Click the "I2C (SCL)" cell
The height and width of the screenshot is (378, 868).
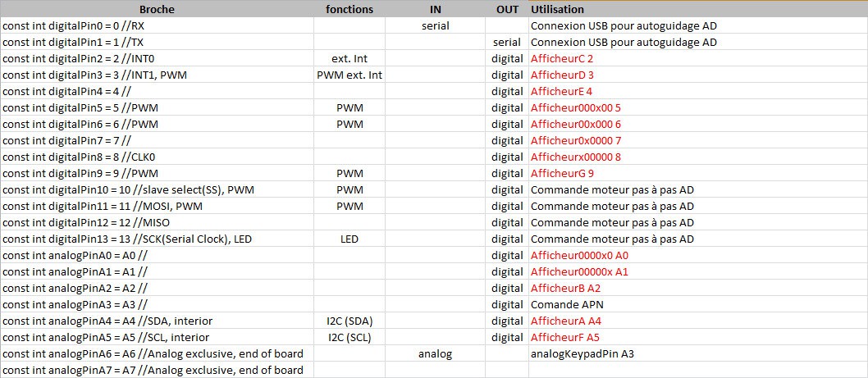point(349,337)
